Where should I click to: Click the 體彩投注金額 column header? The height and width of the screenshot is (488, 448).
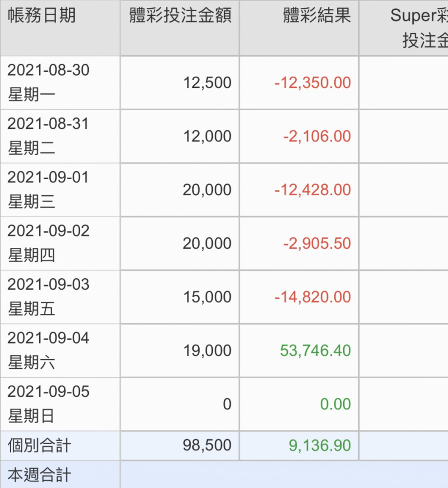point(180,16)
